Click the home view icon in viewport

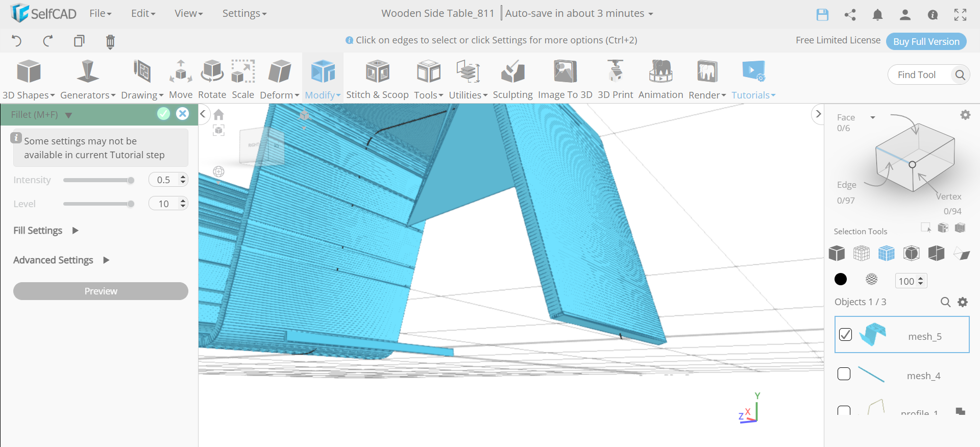[218, 114]
